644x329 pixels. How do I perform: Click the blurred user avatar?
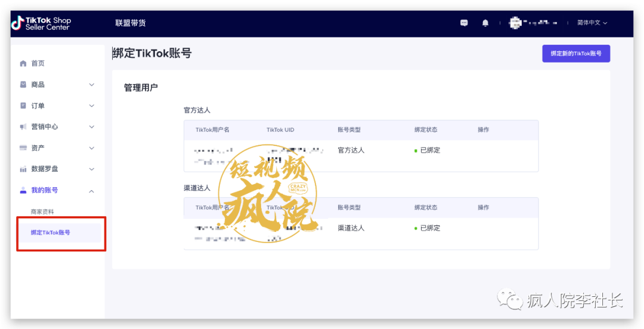click(515, 23)
